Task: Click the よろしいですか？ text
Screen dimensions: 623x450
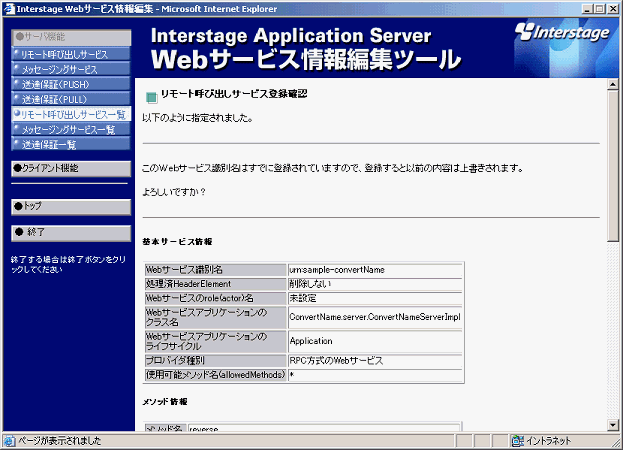Action: 174,192
